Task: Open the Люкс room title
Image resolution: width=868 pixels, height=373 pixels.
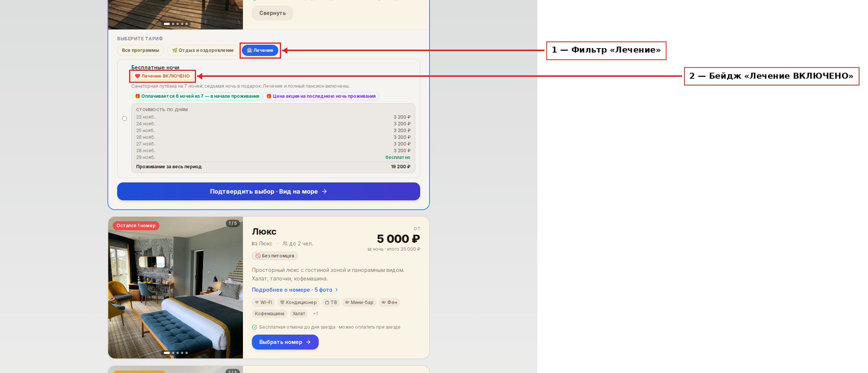Action: click(264, 232)
